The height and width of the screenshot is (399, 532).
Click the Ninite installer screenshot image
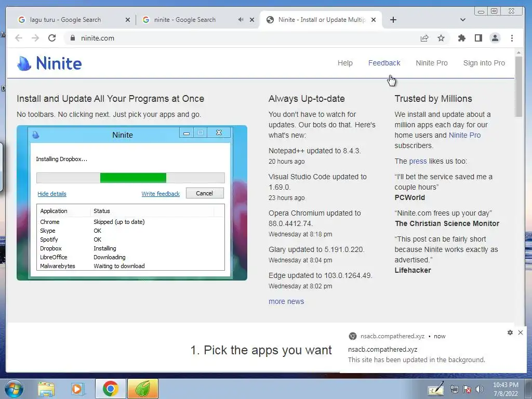click(x=131, y=203)
